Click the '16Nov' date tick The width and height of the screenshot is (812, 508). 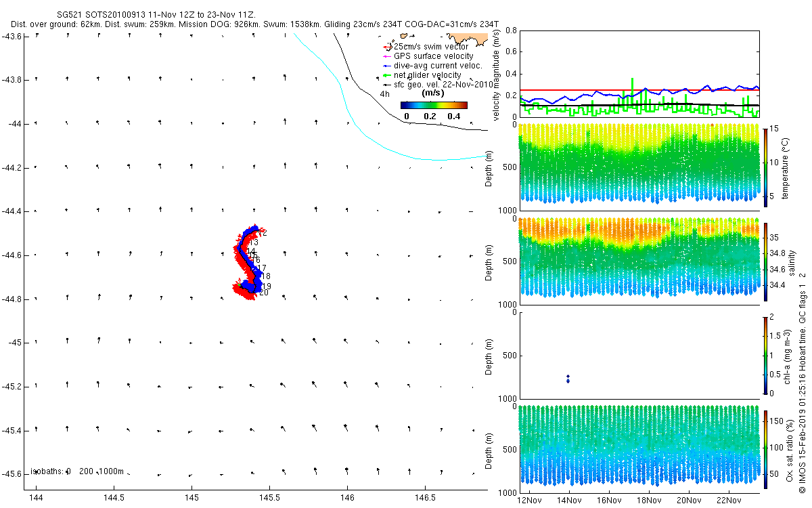tap(609, 501)
